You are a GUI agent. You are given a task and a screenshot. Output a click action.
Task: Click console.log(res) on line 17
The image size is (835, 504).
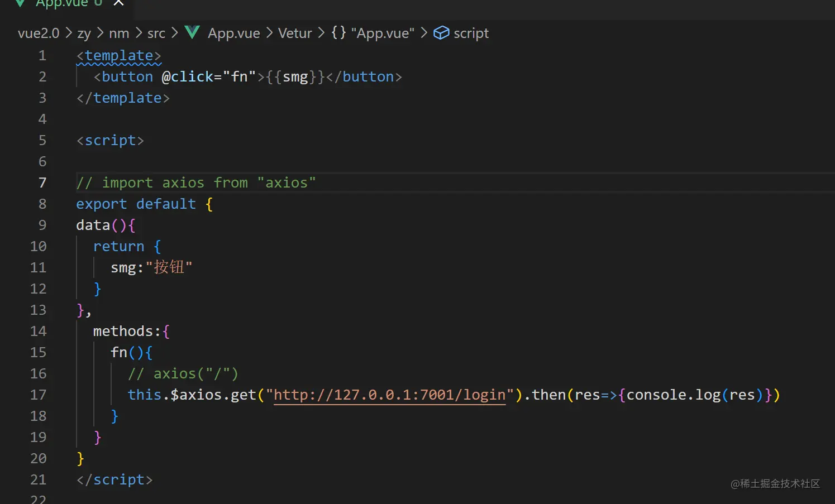[x=694, y=395]
